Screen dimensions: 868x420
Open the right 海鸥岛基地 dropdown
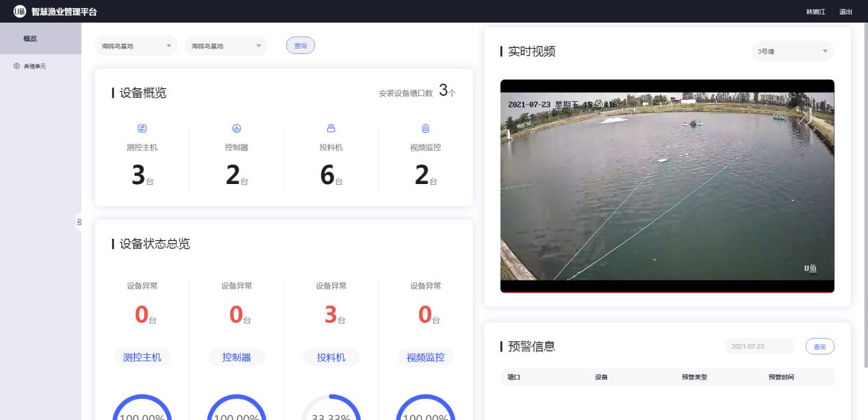coord(226,46)
